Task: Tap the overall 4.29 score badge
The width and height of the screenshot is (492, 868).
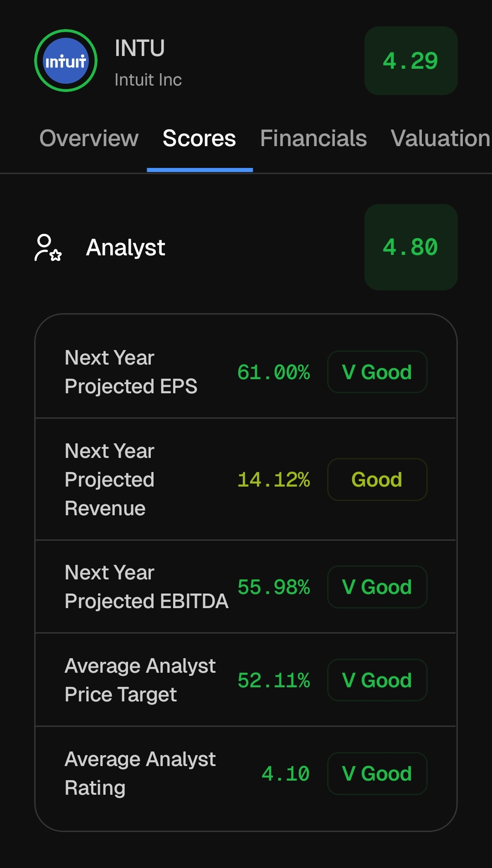Action: [411, 61]
